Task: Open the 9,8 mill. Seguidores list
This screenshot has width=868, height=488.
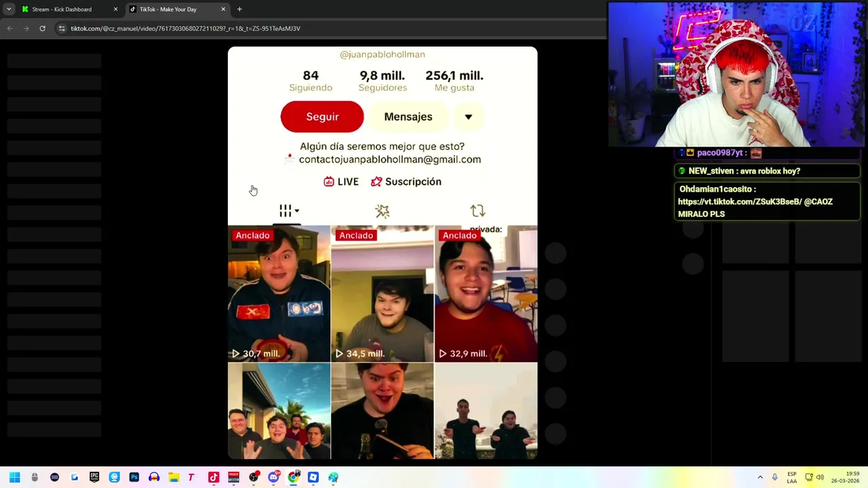Action: [x=382, y=81]
